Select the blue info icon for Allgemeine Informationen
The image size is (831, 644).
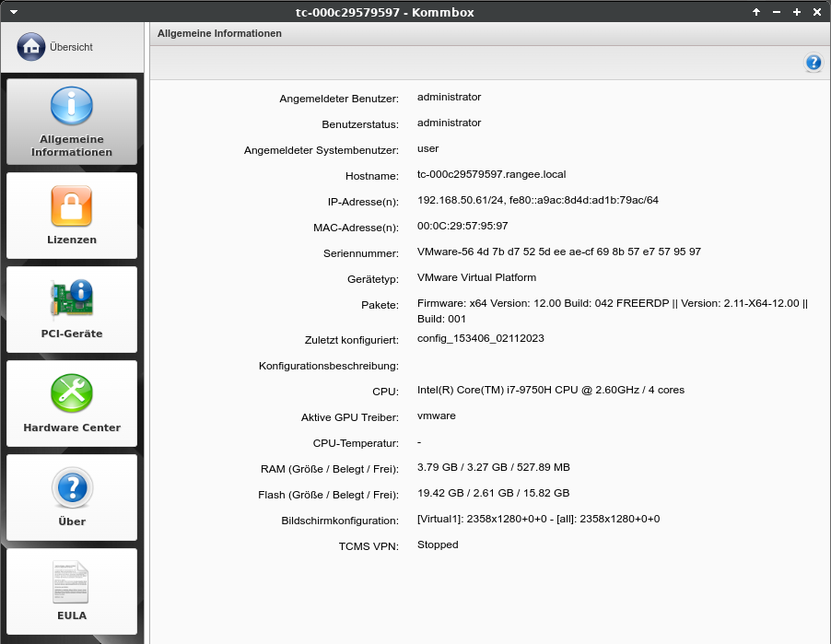point(71,106)
